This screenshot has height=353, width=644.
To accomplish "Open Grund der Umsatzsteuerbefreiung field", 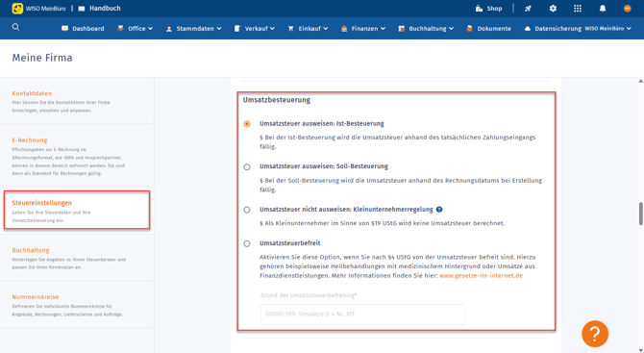I will [362, 314].
